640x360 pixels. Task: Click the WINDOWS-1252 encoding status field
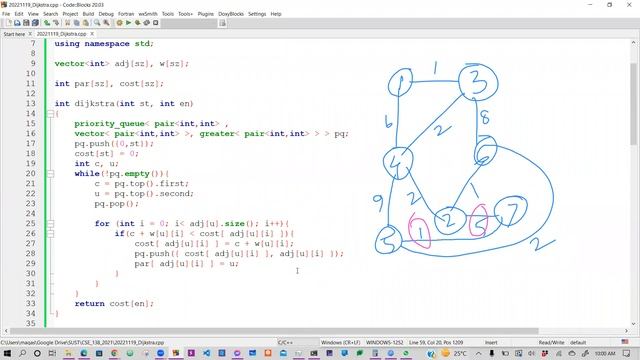384,342
